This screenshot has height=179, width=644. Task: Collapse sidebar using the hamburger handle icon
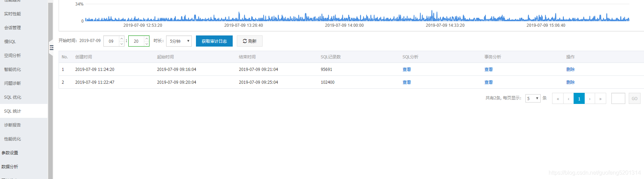pos(51,48)
